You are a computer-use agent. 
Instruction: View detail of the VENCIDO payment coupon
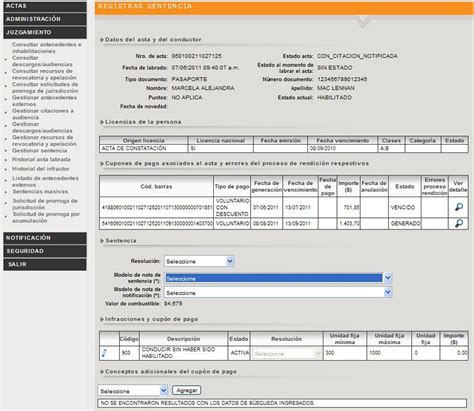click(459, 207)
